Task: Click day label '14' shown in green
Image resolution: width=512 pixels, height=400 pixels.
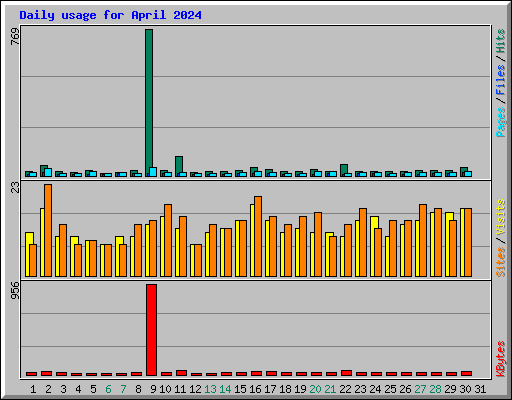Action: (x=225, y=389)
